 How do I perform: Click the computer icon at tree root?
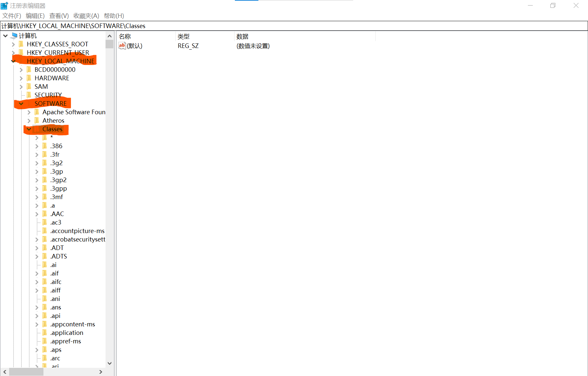(14, 36)
